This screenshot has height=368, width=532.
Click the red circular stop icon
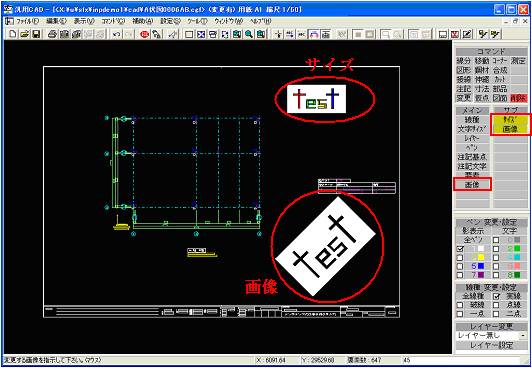pos(145,34)
